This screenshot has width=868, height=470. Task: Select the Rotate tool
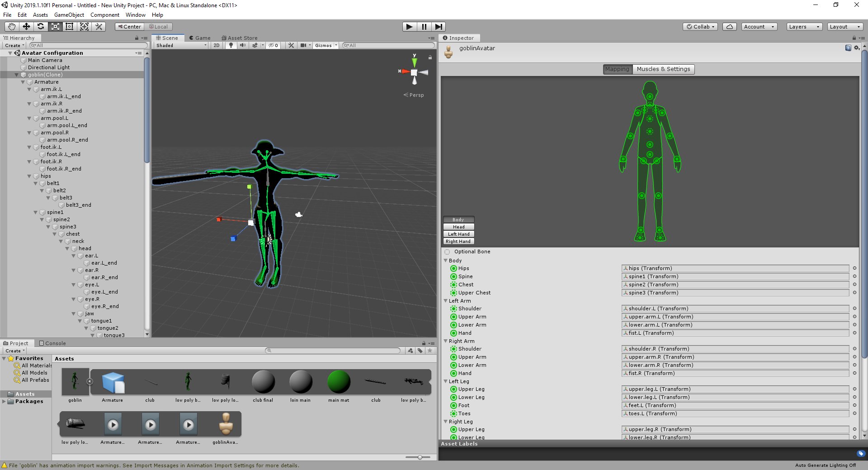click(x=41, y=27)
